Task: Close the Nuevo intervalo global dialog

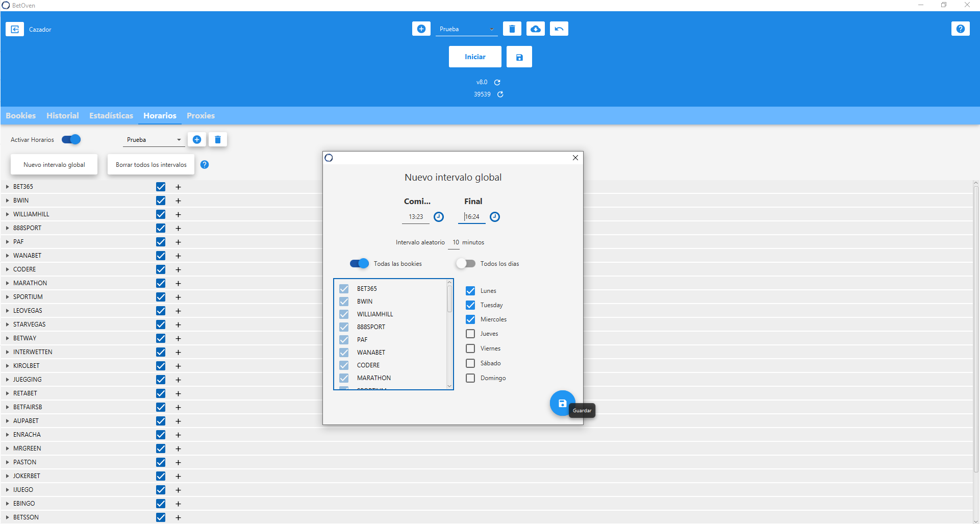Action: tap(575, 158)
